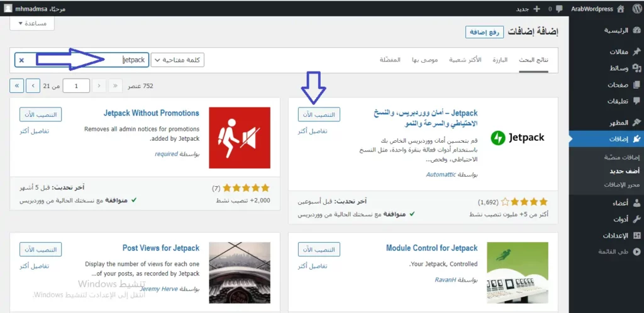Open the Tools (أدوات) wrench icon
Viewport: 644px width, 313px height.
tap(636, 219)
